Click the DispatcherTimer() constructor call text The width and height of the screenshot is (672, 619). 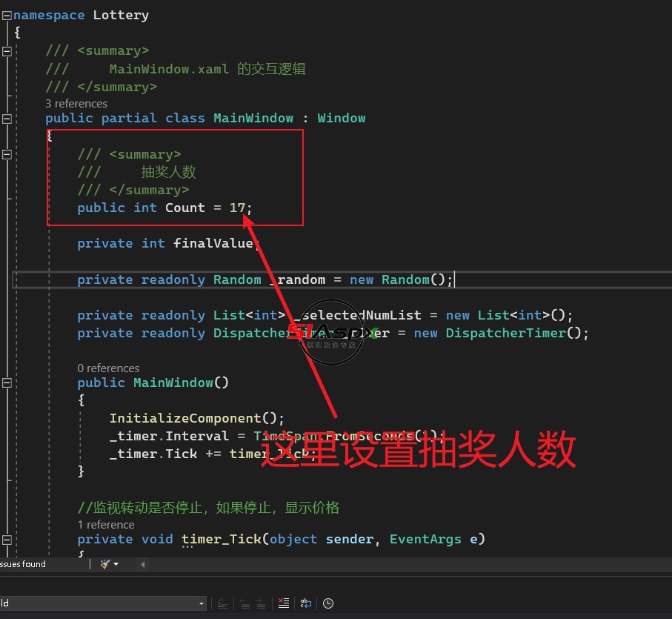pyautogui.click(x=517, y=333)
